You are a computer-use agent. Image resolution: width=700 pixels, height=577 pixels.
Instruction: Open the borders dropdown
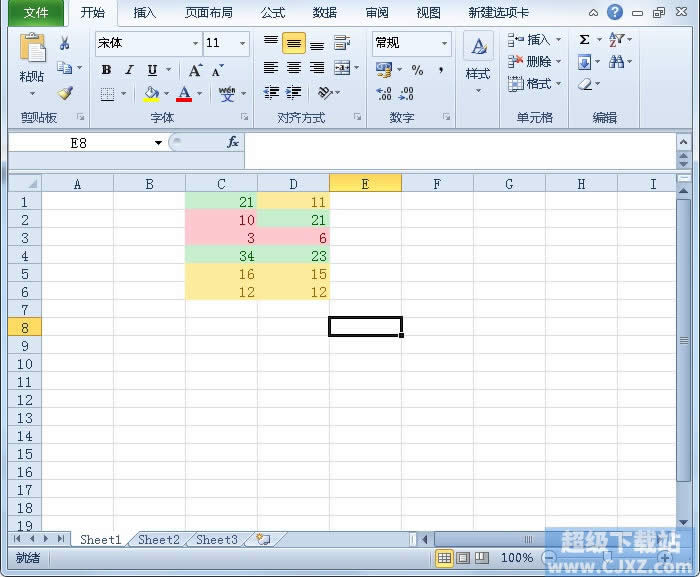point(124,94)
